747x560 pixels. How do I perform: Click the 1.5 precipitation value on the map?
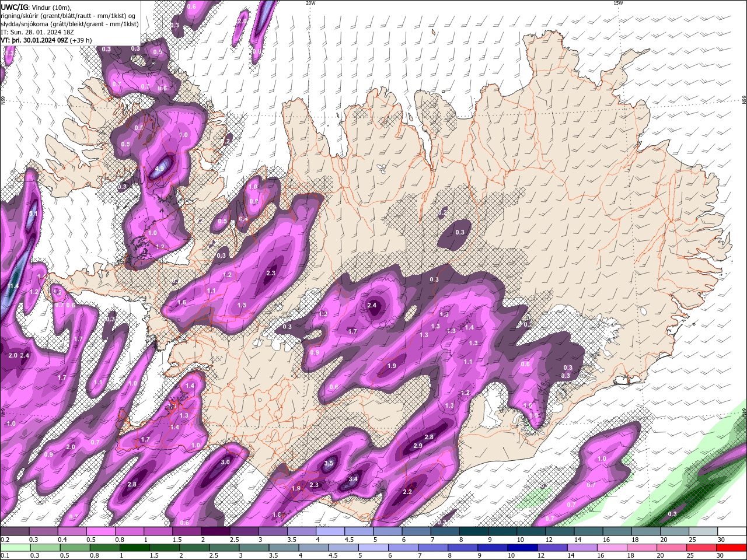tap(242, 305)
